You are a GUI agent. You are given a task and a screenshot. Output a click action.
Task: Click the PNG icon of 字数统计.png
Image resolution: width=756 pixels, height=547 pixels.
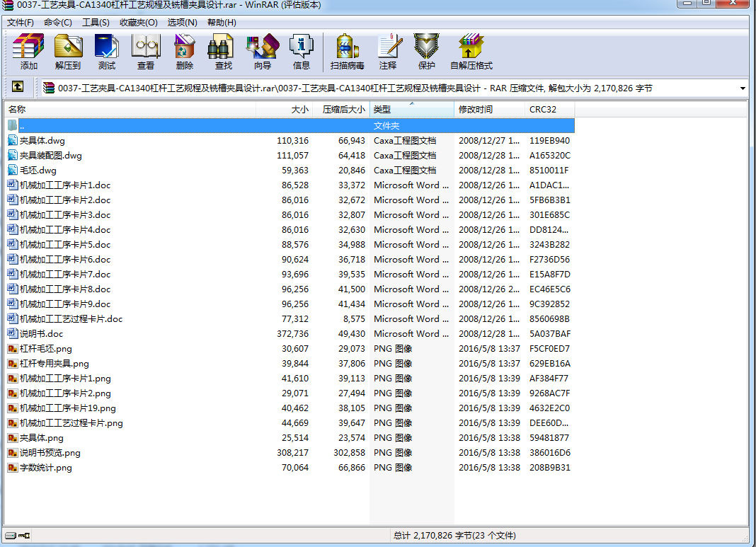(13, 468)
